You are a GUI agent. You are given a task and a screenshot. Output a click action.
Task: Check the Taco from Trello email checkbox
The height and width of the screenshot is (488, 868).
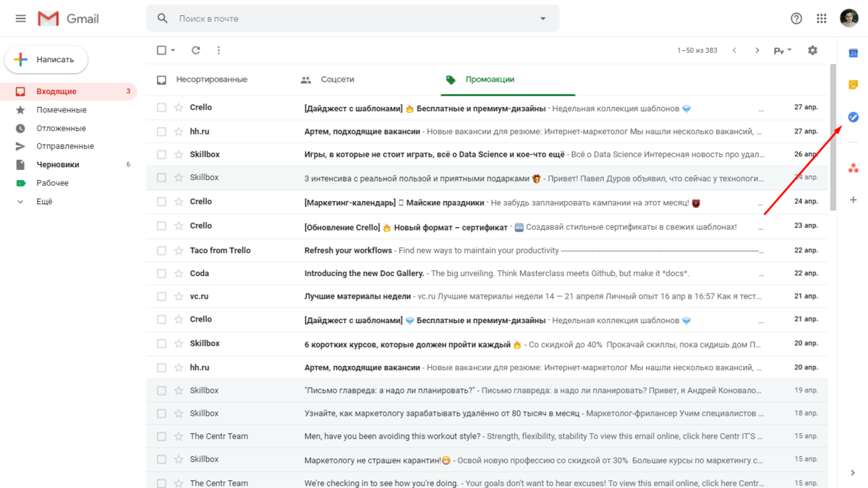pos(161,251)
